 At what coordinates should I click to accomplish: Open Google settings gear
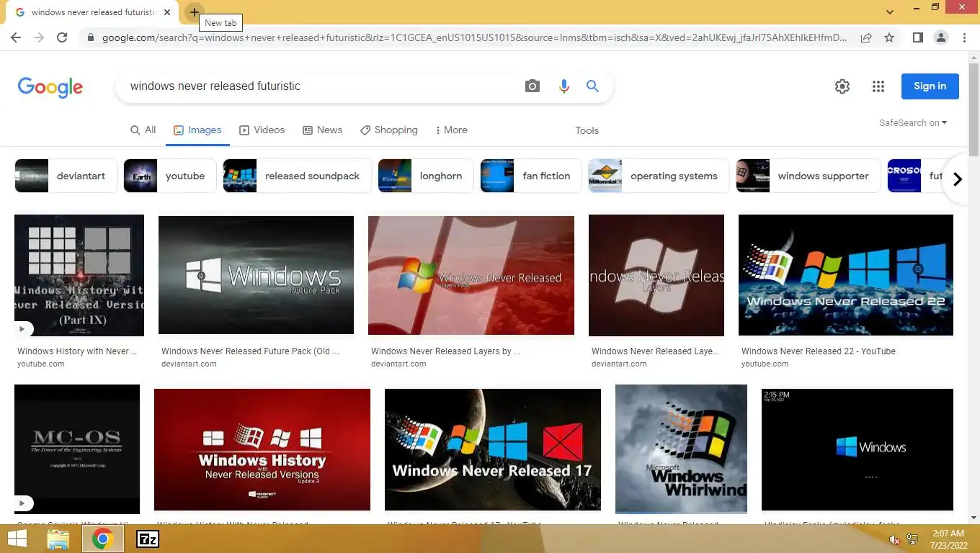[x=842, y=86]
